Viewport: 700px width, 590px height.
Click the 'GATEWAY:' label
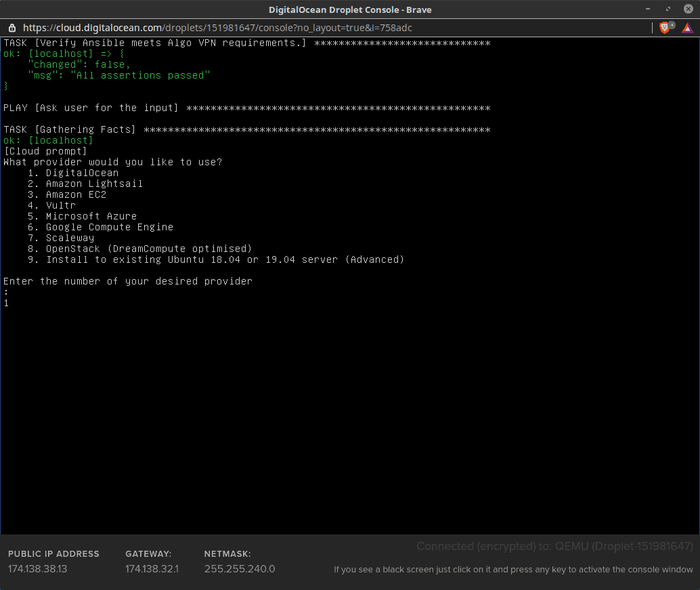(148, 554)
